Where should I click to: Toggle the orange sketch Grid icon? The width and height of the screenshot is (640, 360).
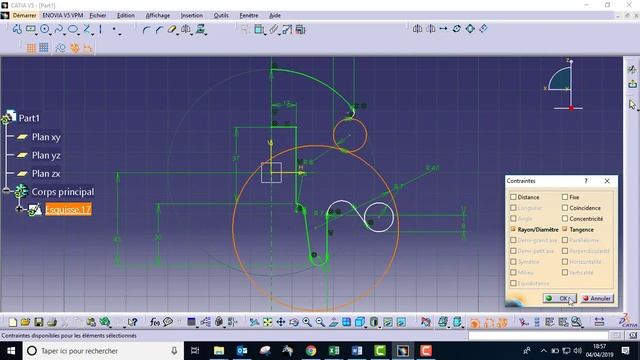click(x=31, y=48)
